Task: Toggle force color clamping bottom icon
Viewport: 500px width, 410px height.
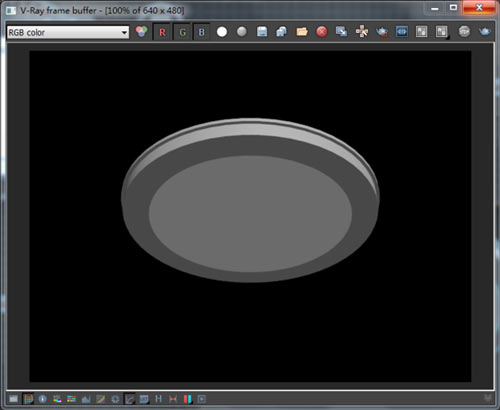Action: 28,399
